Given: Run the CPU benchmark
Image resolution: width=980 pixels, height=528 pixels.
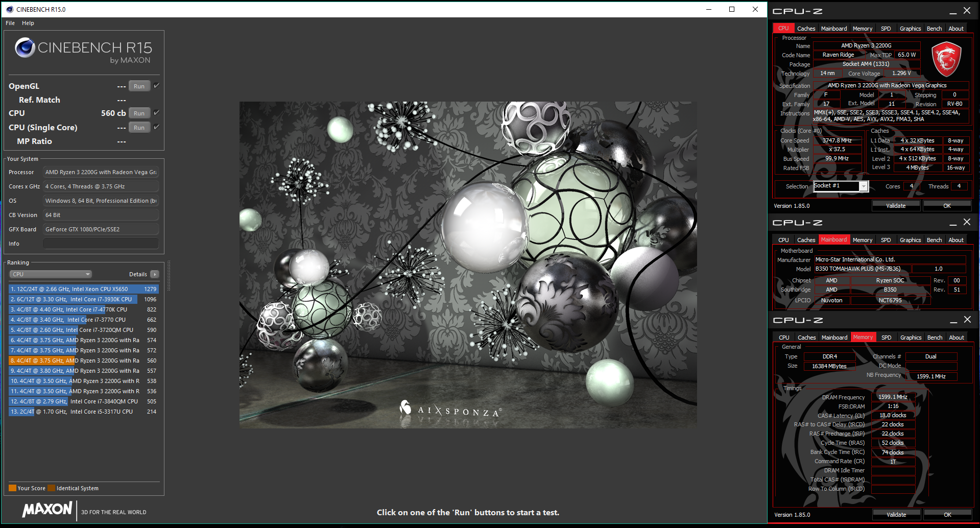Looking at the screenshot, I should (139, 113).
